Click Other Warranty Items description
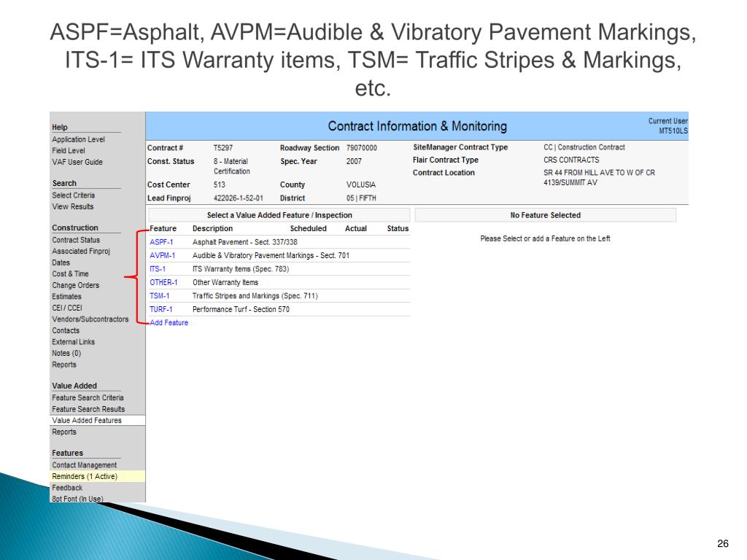Screen dimensions: 747x560 click(x=225, y=282)
